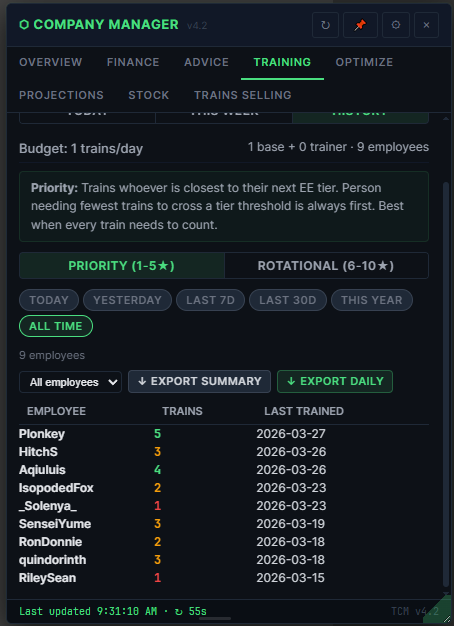454x626 pixels.
Task: Open the All employees dropdown
Action: [70, 382]
